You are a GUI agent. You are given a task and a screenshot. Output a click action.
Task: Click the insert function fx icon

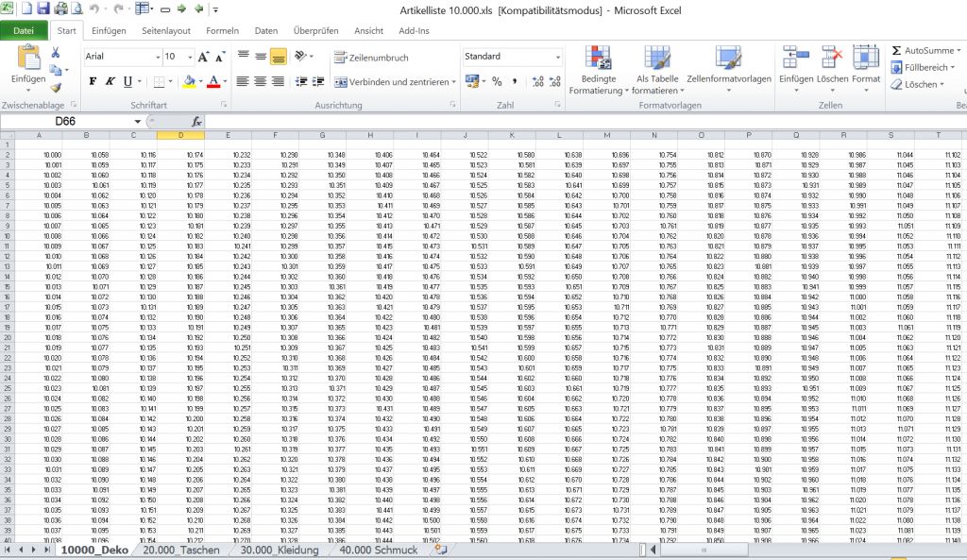pos(196,122)
